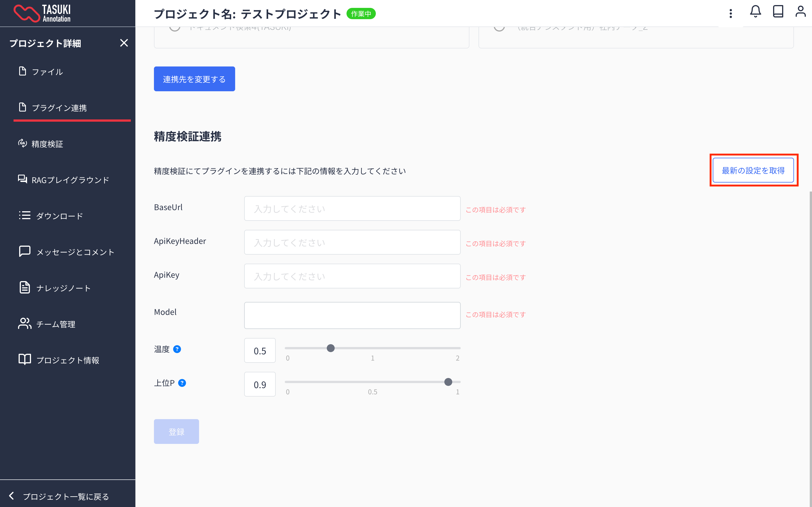Click the TASUKI Annotation logo
The width and height of the screenshot is (812, 507).
[x=42, y=14]
